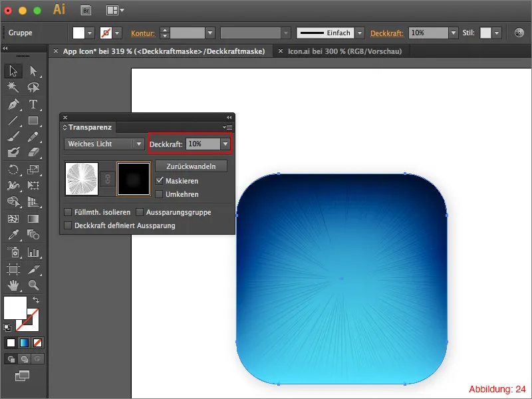Select the Gradient tool
Screen dimensions: 532x399
coord(33,219)
